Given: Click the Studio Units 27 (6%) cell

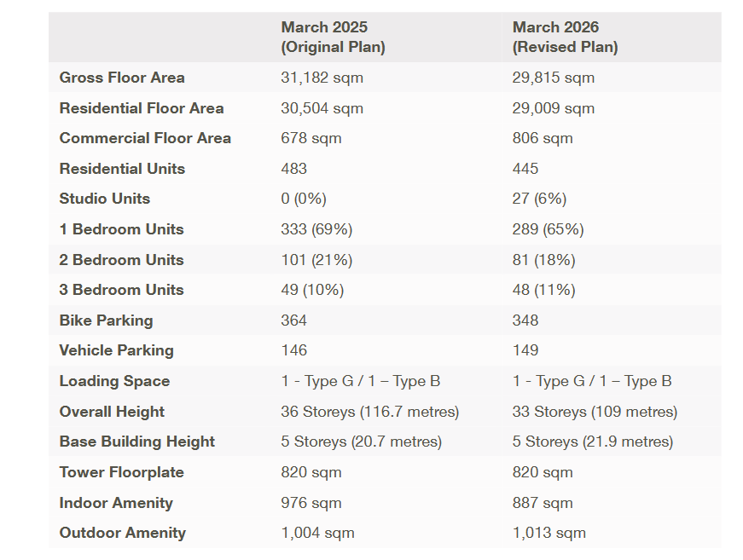Looking at the screenshot, I should (x=539, y=199).
